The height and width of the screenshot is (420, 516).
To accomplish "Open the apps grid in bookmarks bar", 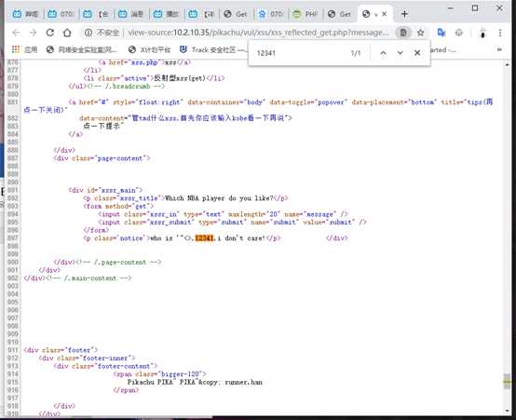I will 15,49.
